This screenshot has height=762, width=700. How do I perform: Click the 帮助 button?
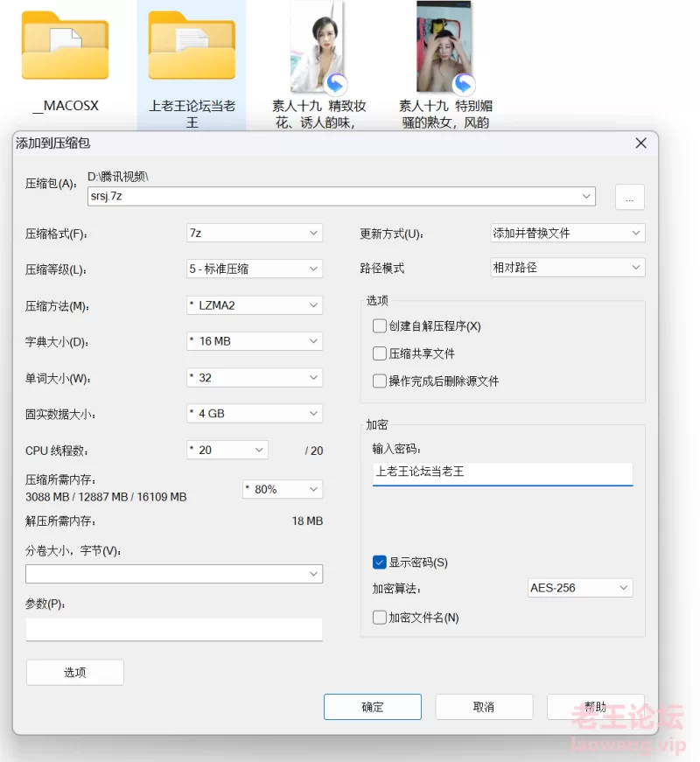596,707
